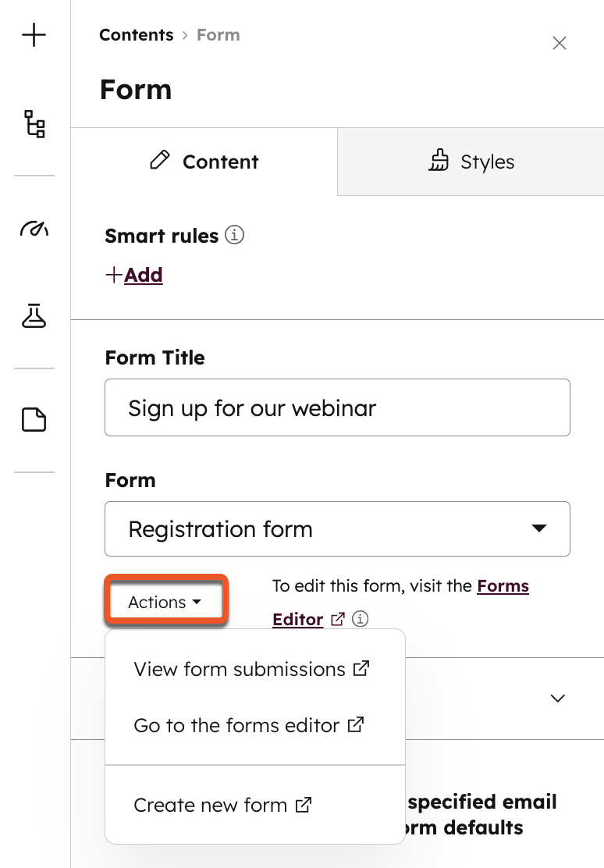The height and width of the screenshot is (868, 604).
Task: Navigate back via the Contents breadcrumb
Action: (x=136, y=34)
